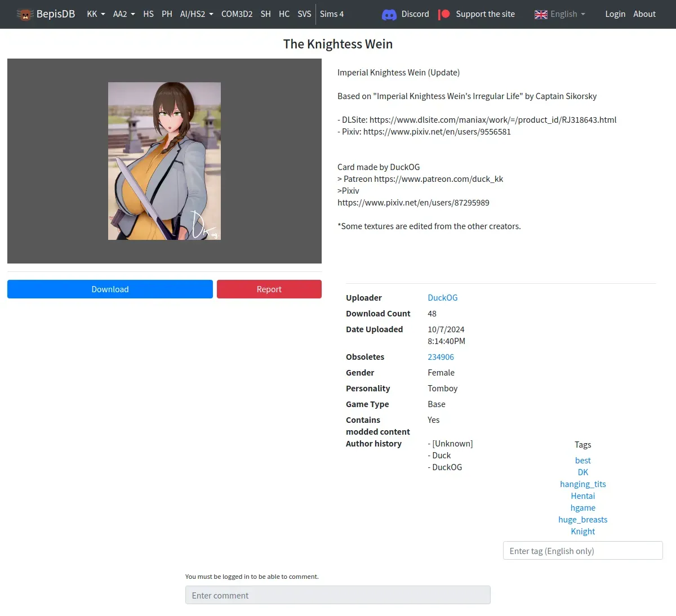
Task: Focus the Enter tag input field
Action: pyautogui.click(x=583, y=551)
